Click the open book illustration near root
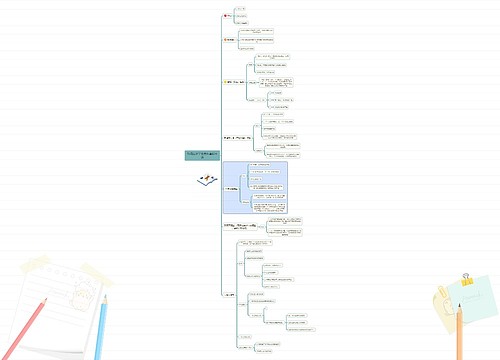 tap(207, 179)
